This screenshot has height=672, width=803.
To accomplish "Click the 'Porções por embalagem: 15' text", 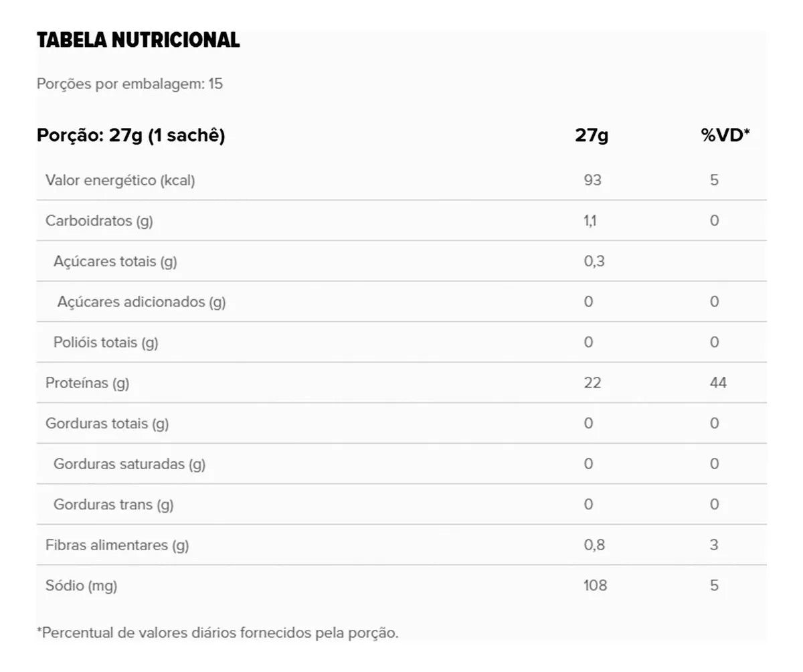I will (x=130, y=84).
